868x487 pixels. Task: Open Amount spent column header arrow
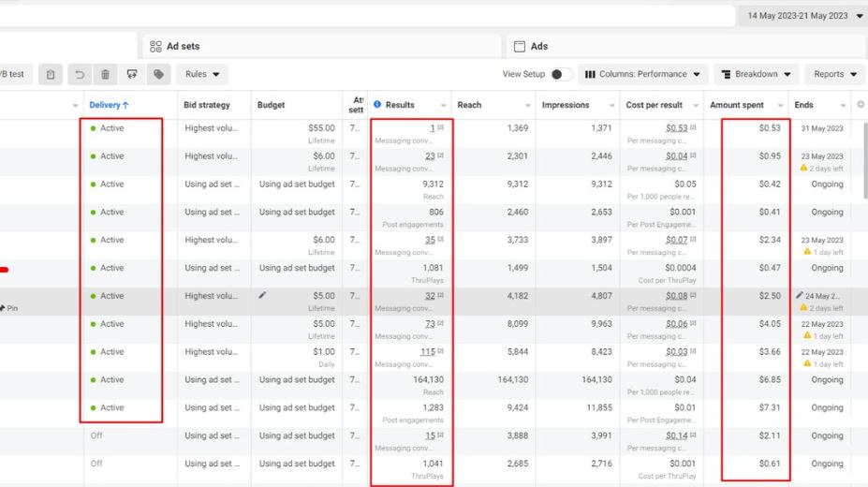coord(780,105)
